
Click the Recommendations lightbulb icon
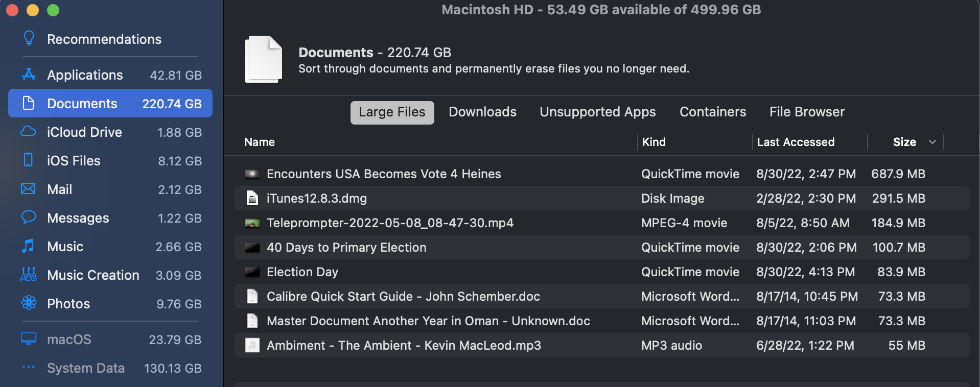pos(29,38)
